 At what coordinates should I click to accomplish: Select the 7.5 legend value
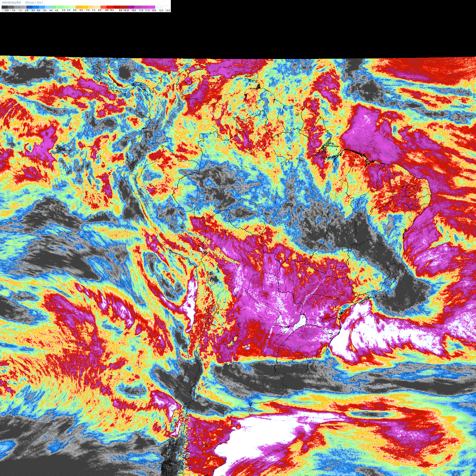click(x=94, y=10)
